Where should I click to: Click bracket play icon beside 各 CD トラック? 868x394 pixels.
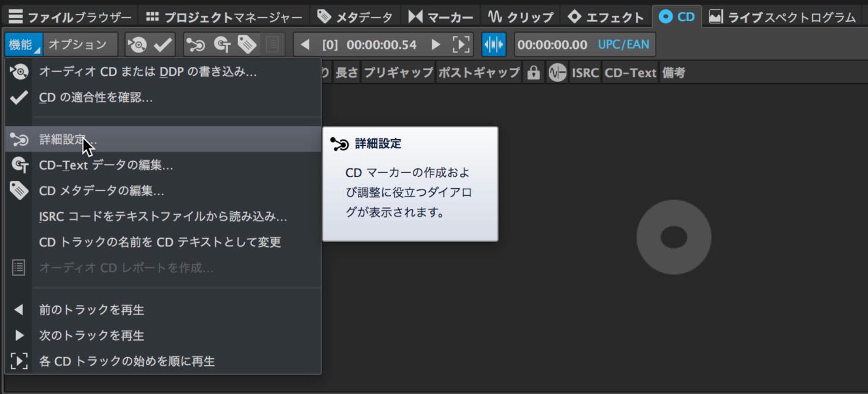pos(19,361)
